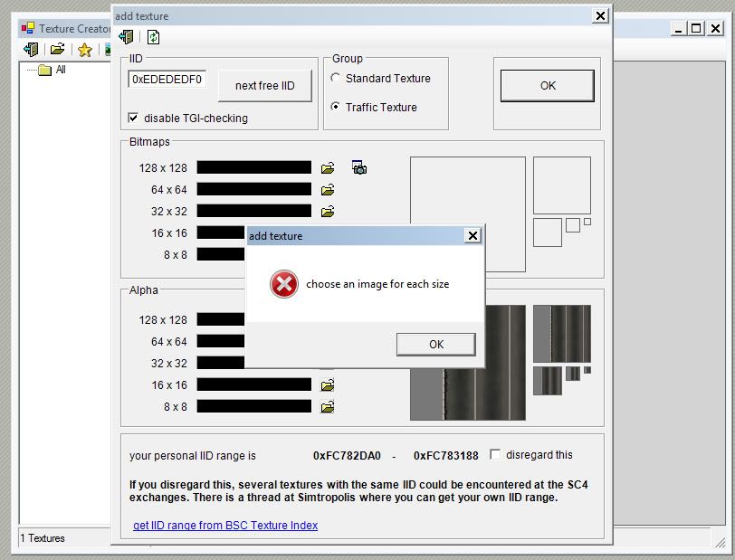Click the red error icon in message box
The height and width of the screenshot is (560, 735).
pos(284,284)
